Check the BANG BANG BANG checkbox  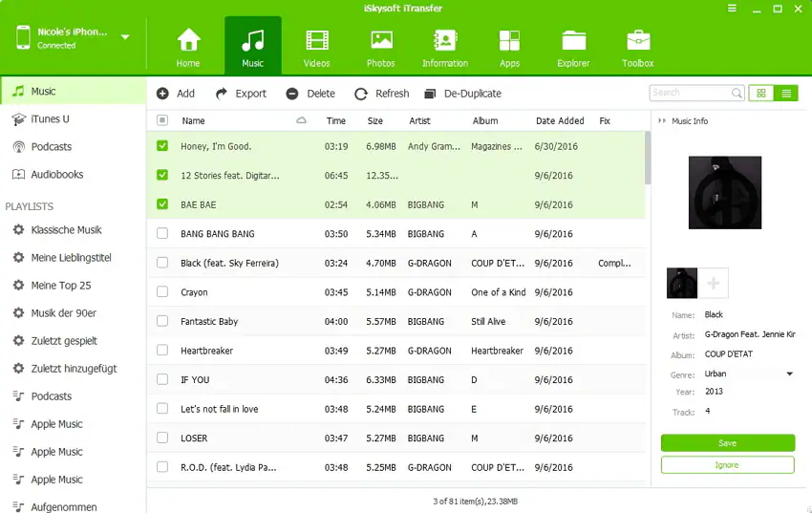(x=162, y=233)
